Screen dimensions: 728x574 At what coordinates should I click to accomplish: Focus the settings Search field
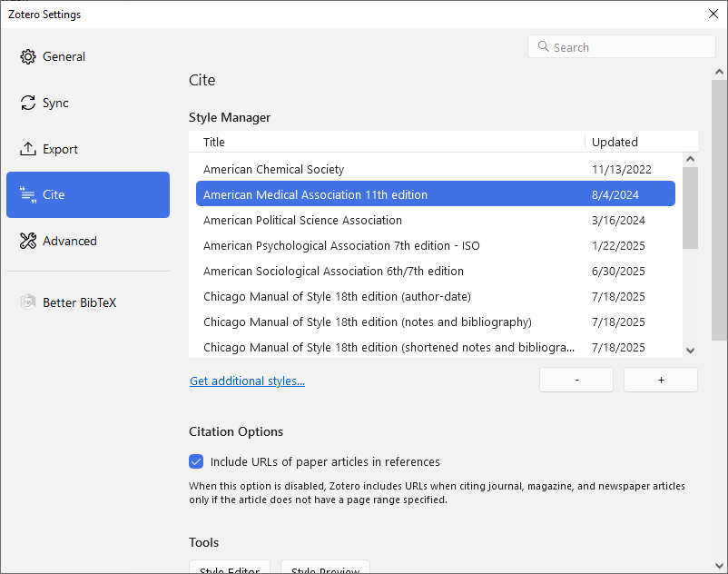click(x=622, y=47)
